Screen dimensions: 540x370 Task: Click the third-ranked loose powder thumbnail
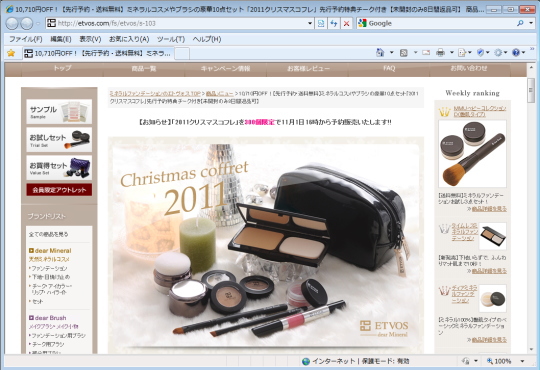point(492,298)
